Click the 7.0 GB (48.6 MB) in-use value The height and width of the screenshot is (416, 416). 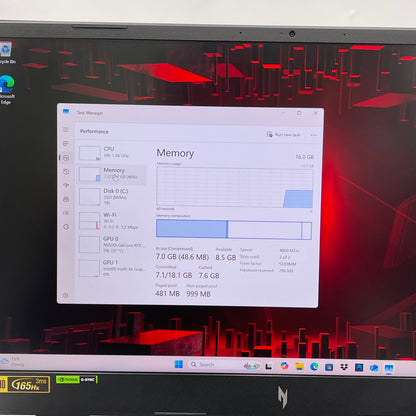[x=182, y=257]
